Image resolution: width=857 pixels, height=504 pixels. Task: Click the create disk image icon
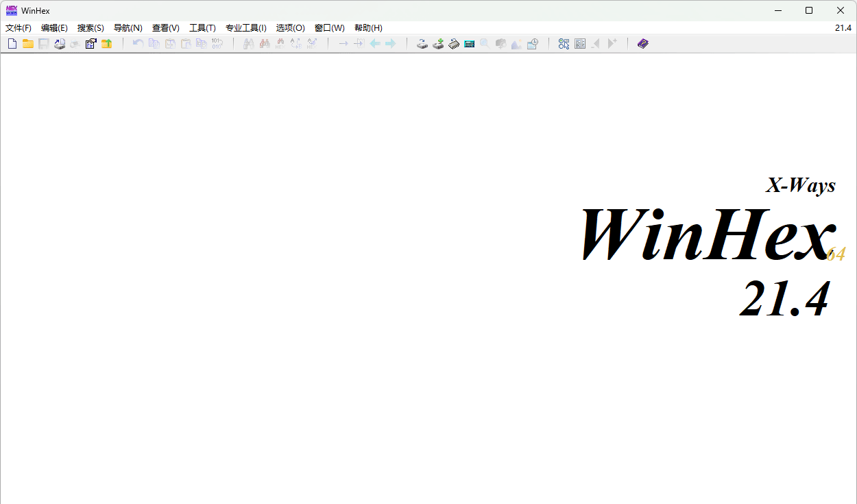pyautogui.click(x=60, y=44)
